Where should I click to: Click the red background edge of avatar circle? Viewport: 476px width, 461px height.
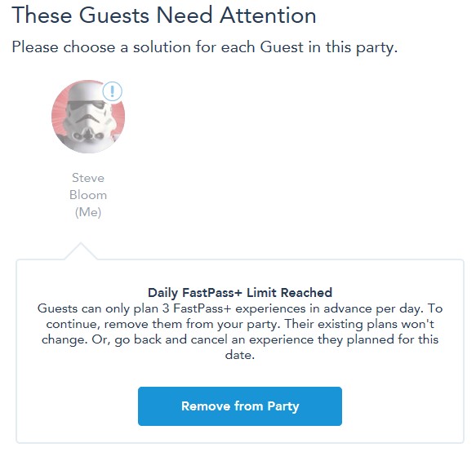point(57,117)
